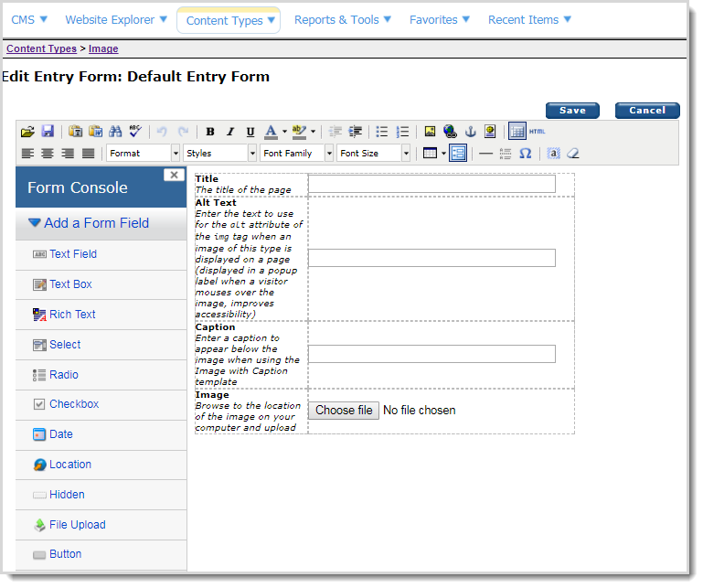
Task: Click the paste from Word icon
Action: (95, 132)
